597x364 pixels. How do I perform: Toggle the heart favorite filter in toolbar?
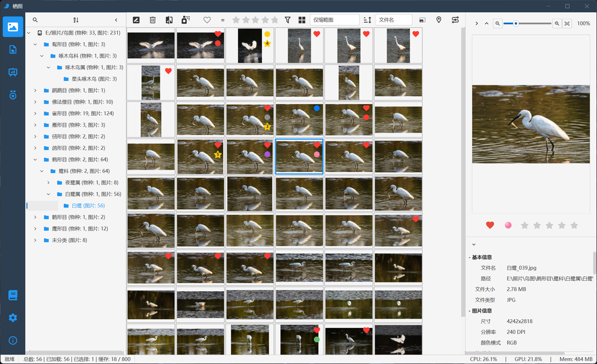click(207, 20)
